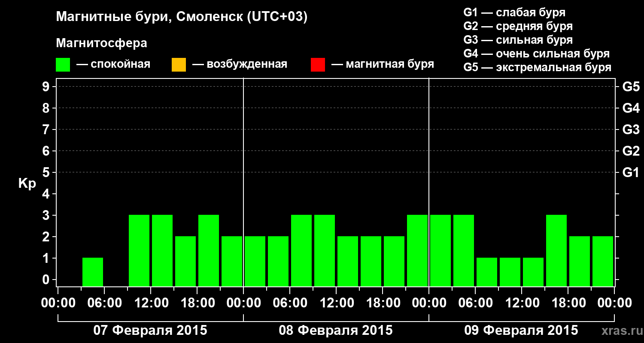The height and width of the screenshot is (343, 644).
Task: Click the '08 Февраля 2015' date label
Action: (x=336, y=331)
